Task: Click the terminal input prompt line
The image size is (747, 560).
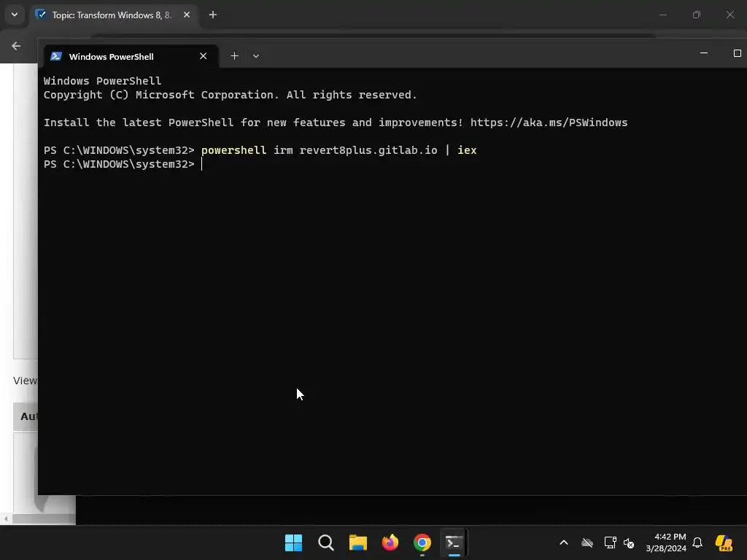Action: click(123, 164)
